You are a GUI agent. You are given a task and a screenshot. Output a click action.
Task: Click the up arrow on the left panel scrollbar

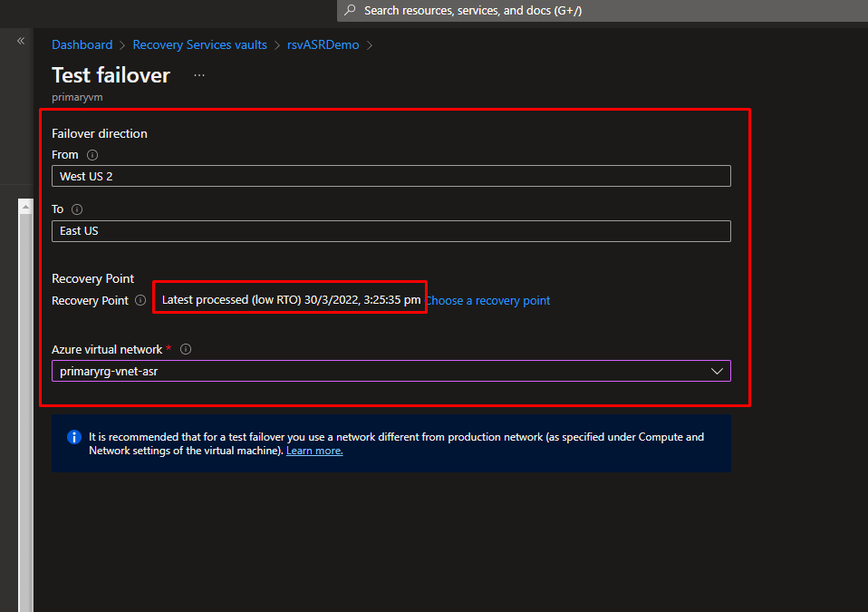click(25, 208)
